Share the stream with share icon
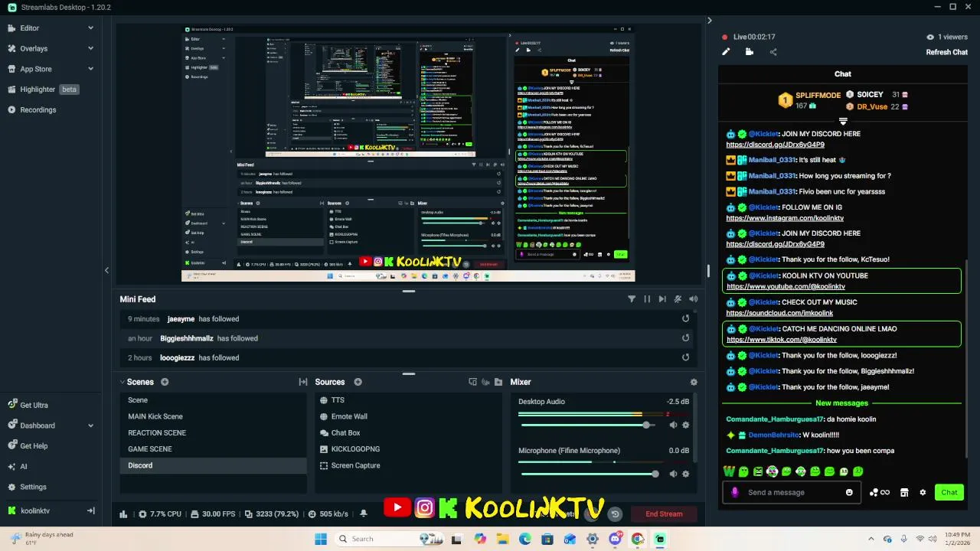 point(773,52)
